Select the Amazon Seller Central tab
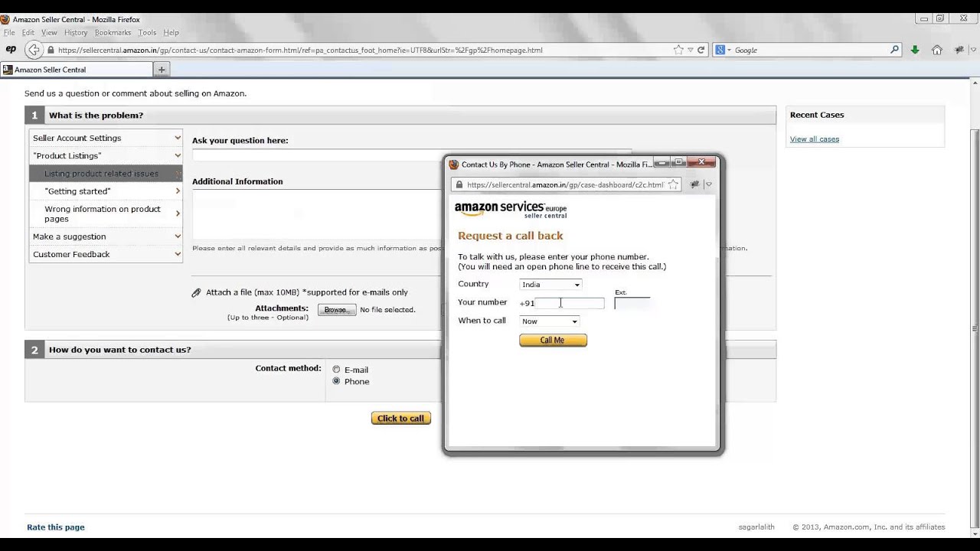This screenshot has height=551, width=980. click(x=77, y=70)
